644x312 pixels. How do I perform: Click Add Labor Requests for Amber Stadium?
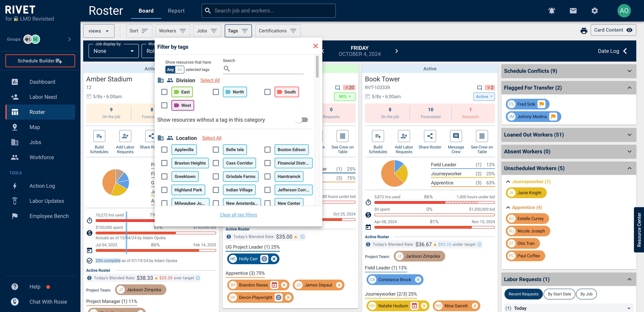pos(125,136)
